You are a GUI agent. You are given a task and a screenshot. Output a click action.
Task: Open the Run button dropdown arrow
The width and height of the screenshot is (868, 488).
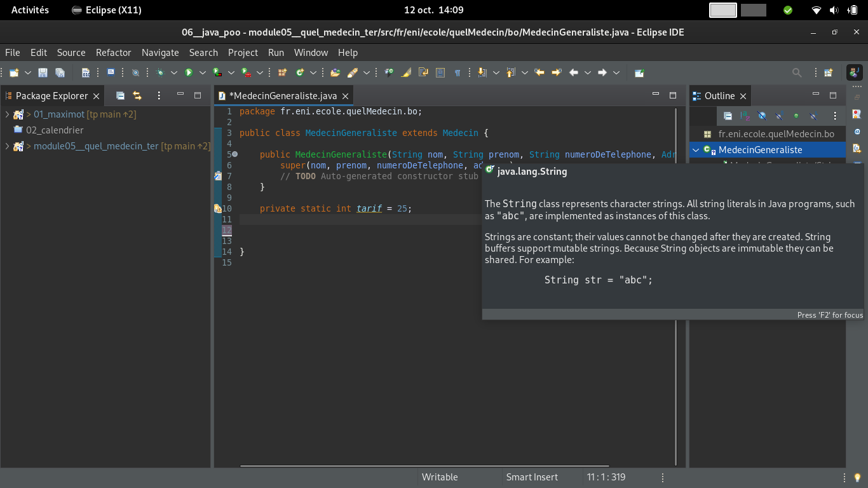[x=202, y=72]
